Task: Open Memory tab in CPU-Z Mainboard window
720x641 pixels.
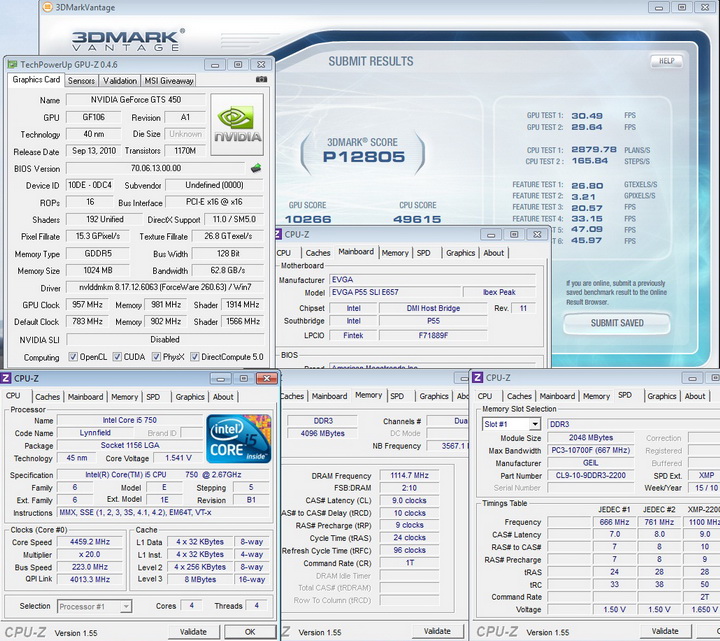Action: 395,253
